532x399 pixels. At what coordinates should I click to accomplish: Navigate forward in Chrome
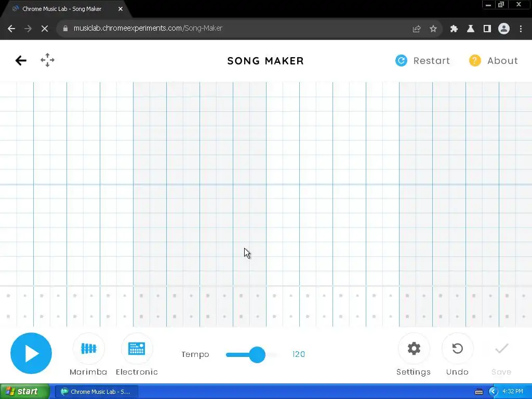[x=28, y=29]
